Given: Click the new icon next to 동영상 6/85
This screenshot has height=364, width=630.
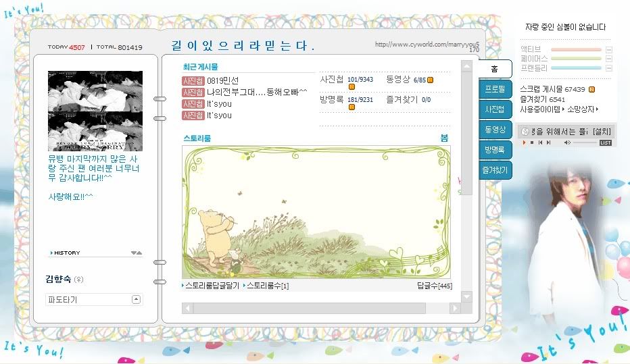Looking at the screenshot, I should [431, 80].
